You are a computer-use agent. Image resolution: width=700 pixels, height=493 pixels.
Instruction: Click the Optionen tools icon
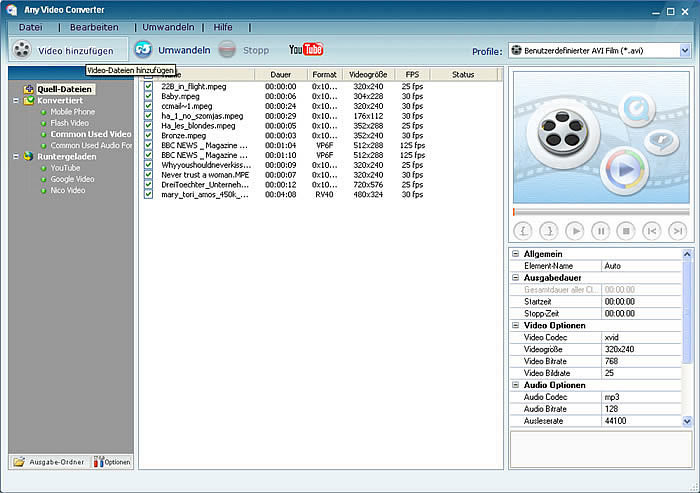click(x=99, y=462)
